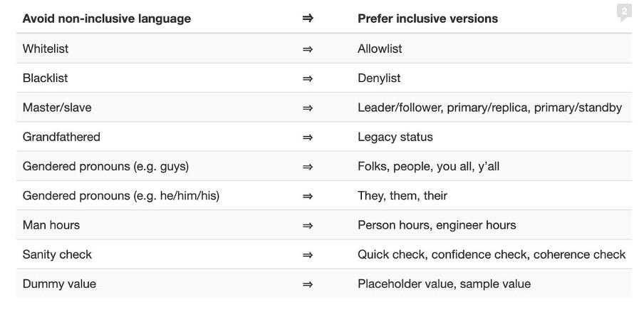The width and height of the screenshot is (644, 315).
Task: Click the 'Placeholder value, sample value' cell
Action: click(444, 284)
